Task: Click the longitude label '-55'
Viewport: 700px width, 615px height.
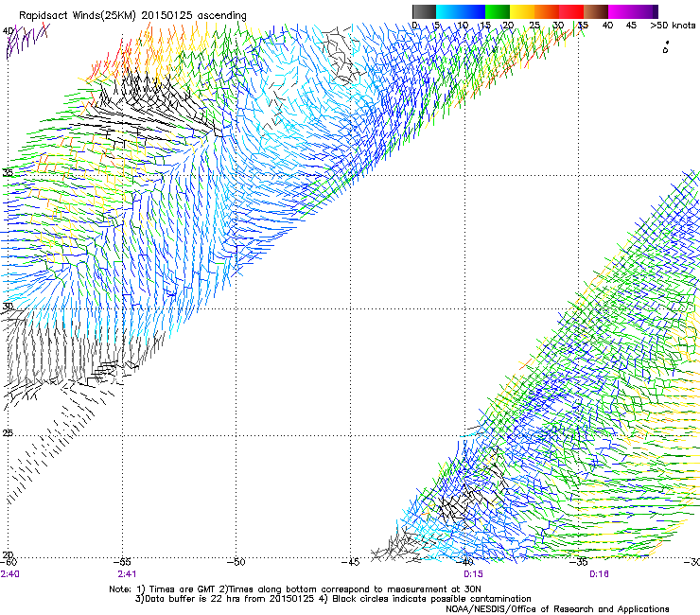Action: [124, 562]
